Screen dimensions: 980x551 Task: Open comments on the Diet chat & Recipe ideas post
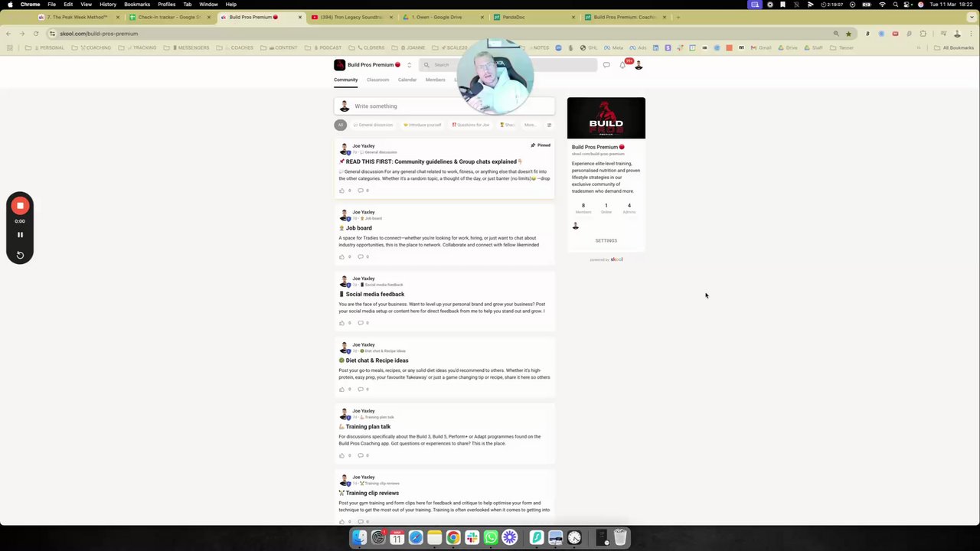coord(360,389)
